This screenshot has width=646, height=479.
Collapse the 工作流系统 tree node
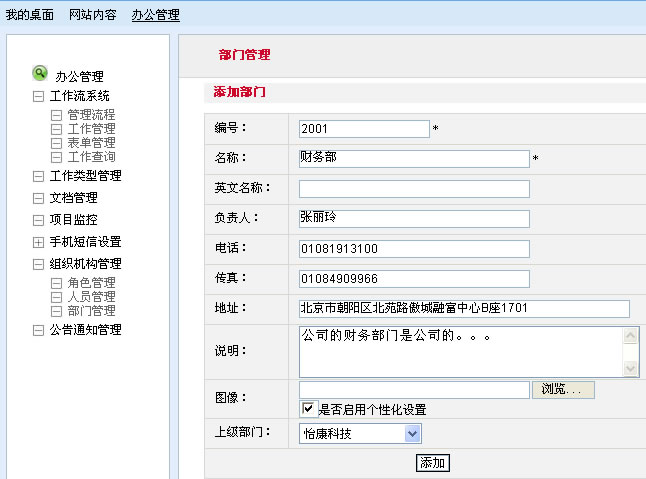point(38,97)
